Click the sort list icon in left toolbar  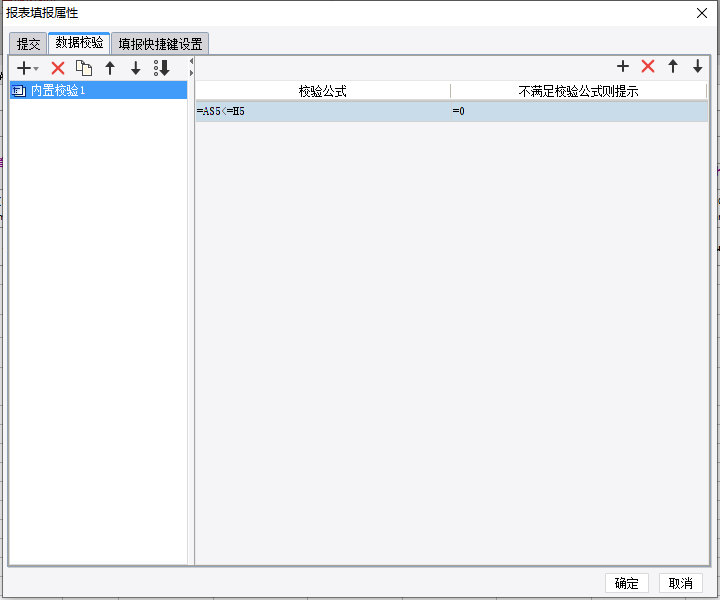pos(162,68)
